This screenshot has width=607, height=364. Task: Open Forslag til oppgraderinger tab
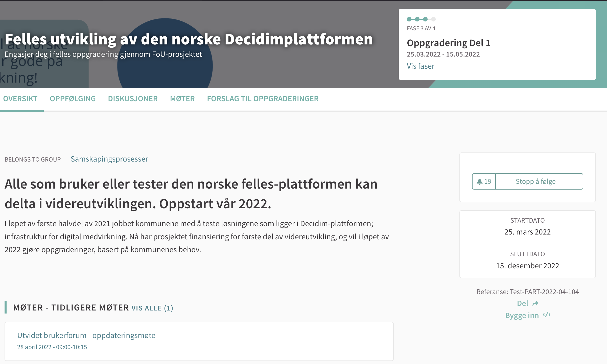point(263,98)
